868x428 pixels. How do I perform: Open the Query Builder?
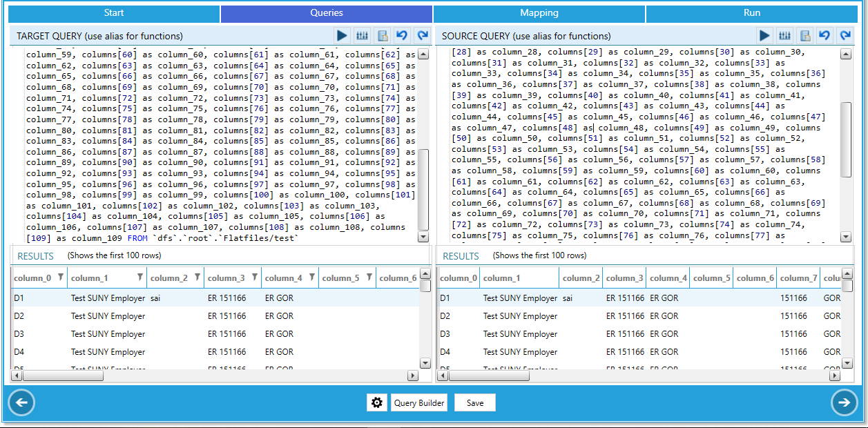click(x=419, y=402)
